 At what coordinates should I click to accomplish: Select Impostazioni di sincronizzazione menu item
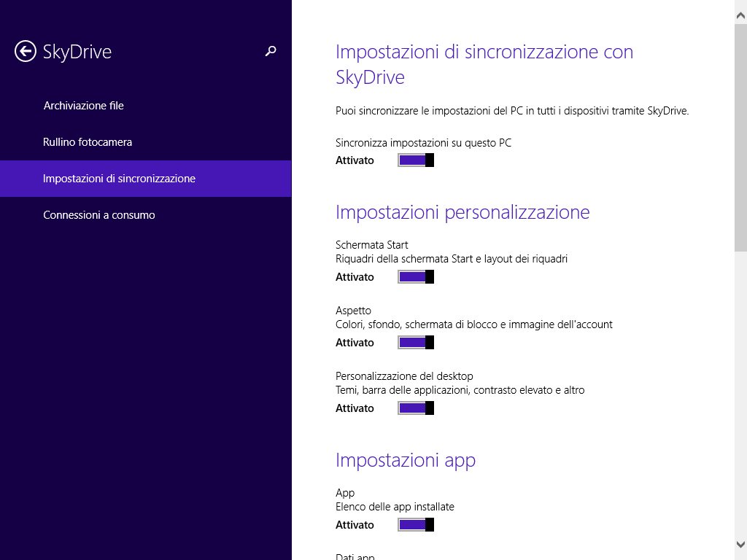pos(119,179)
